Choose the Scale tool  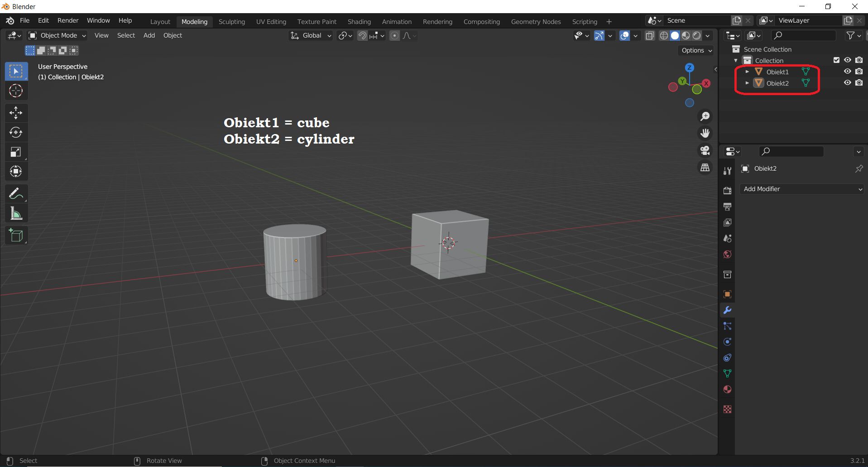click(16, 152)
